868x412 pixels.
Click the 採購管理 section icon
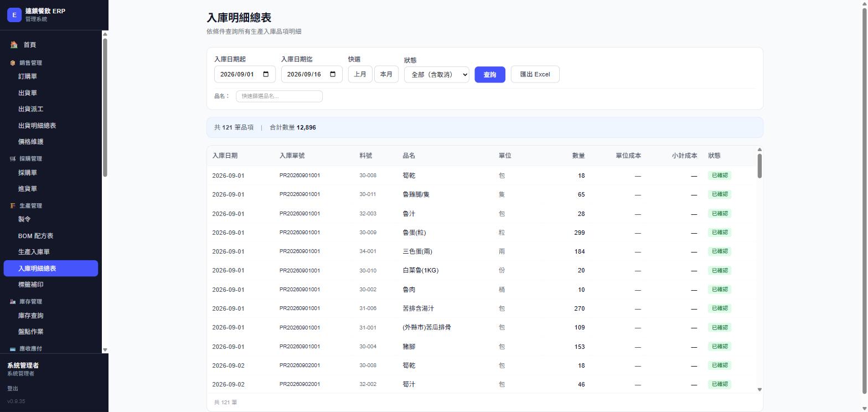(13, 159)
